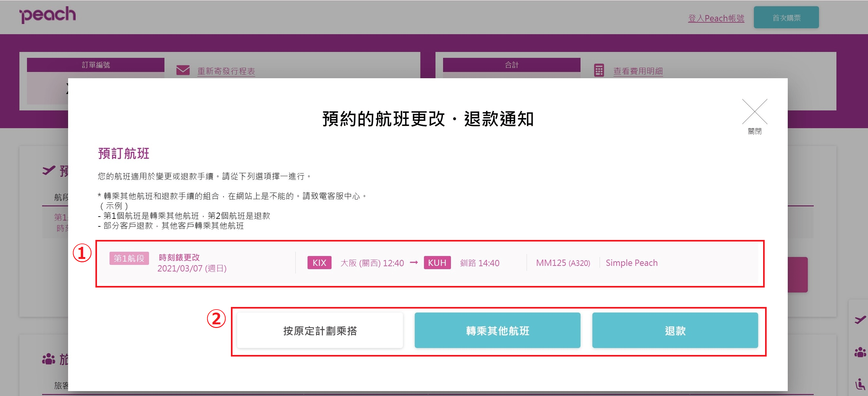The width and height of the screenshot is (868, 396).
Task: Click 時刻錶更改 status text
Action: (x=179, y=258)
